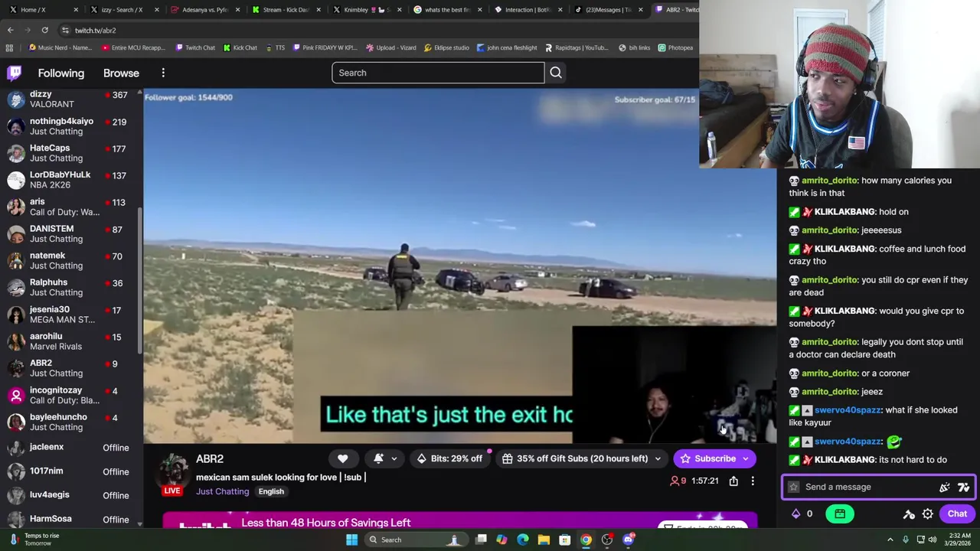Click the English language tag

click(x=271, y=491)
